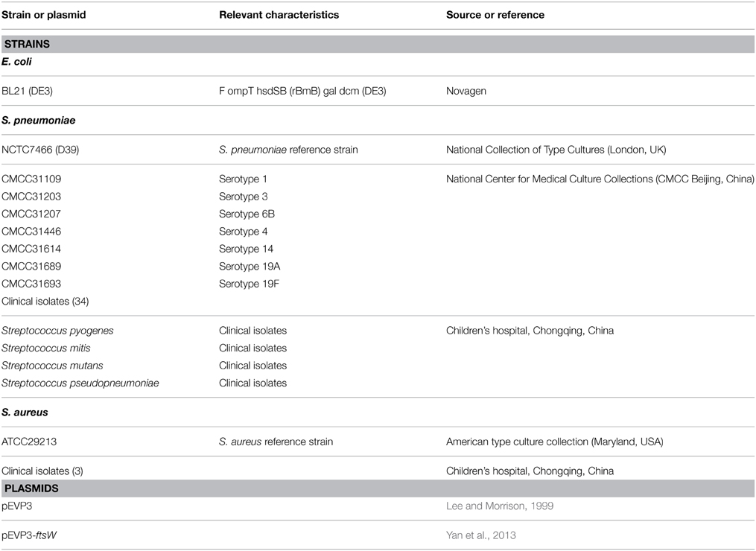
Task: Select the CMCC31203 strain row
Action: (x=31, y=197)
